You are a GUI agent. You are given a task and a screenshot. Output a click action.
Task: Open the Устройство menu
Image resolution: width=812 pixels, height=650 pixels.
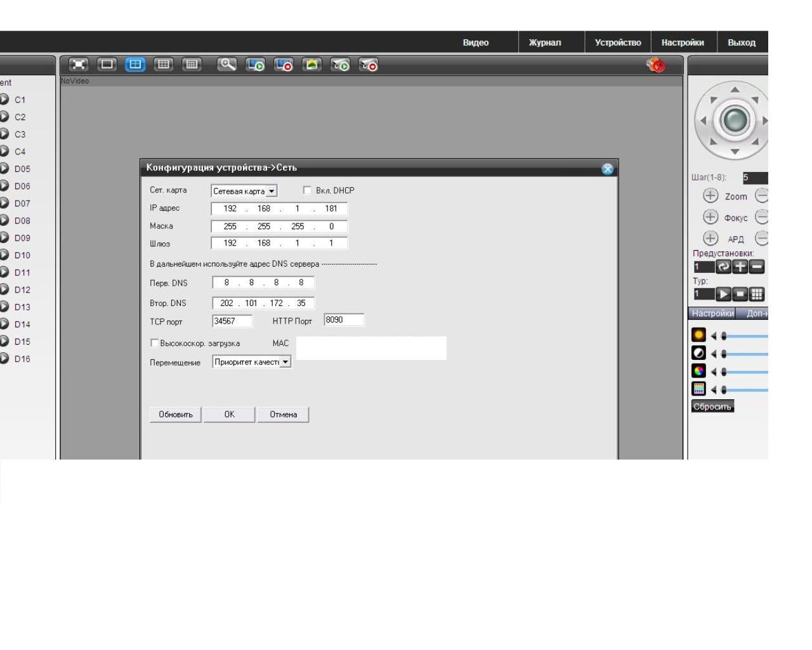coord(618,43)
